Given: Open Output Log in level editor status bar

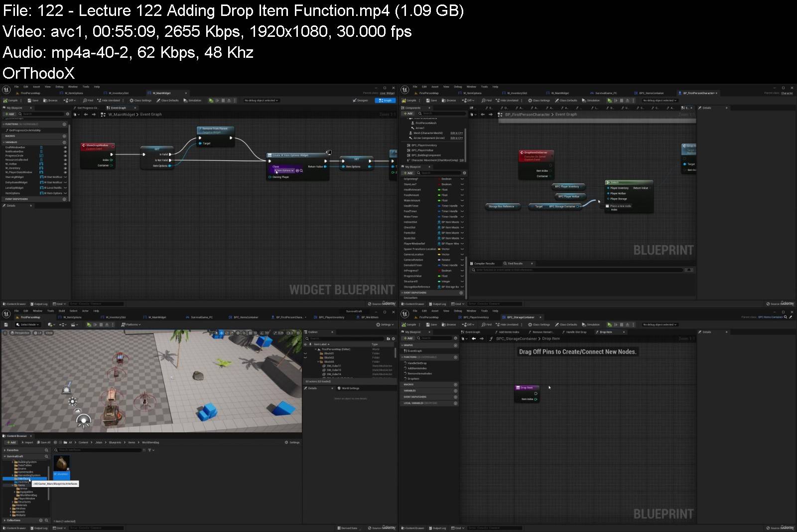Looking at the screenshot, I should [39, 528].
